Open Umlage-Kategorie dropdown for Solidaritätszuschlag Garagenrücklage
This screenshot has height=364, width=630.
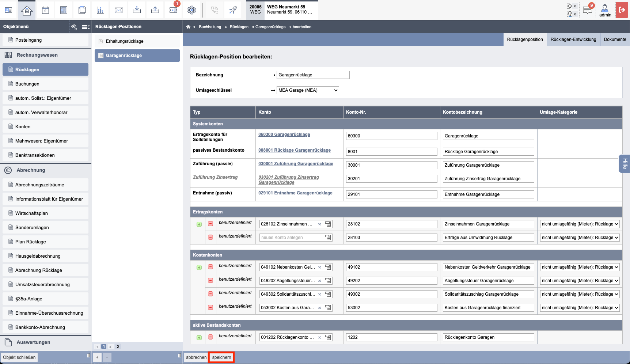click(x=580, y=294)
